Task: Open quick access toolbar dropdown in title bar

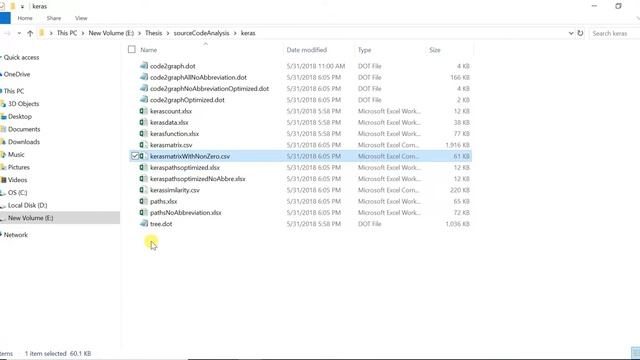Action: pos(22,7)
